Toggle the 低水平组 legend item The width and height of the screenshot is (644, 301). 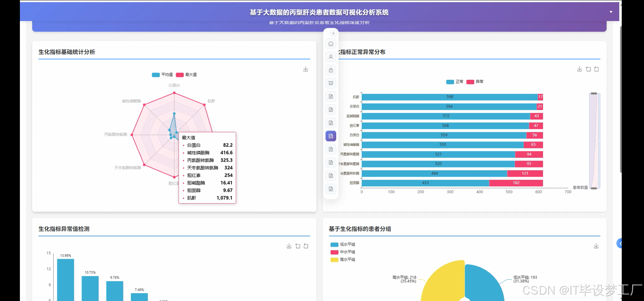tap(343, 245)
